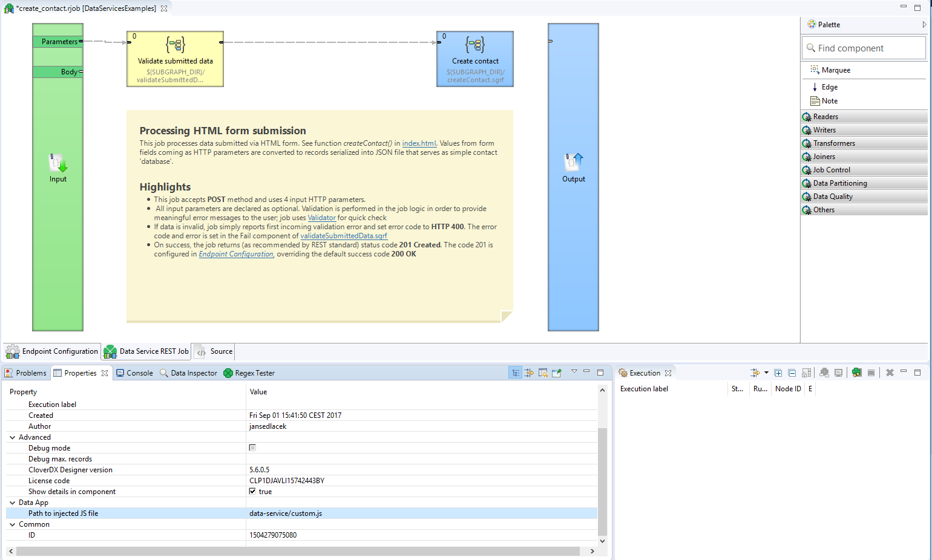Click the Properties horizontal scrollbar

coord(298,552)
